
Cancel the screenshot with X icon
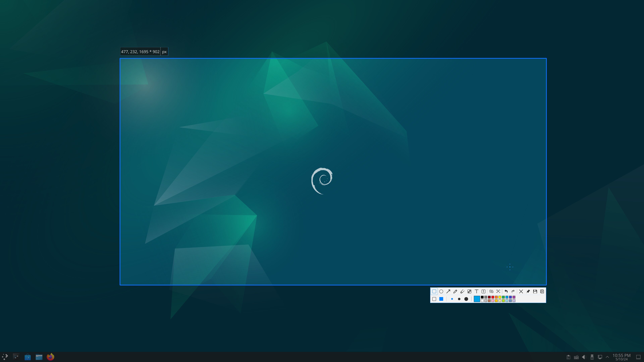click(521, 291)
